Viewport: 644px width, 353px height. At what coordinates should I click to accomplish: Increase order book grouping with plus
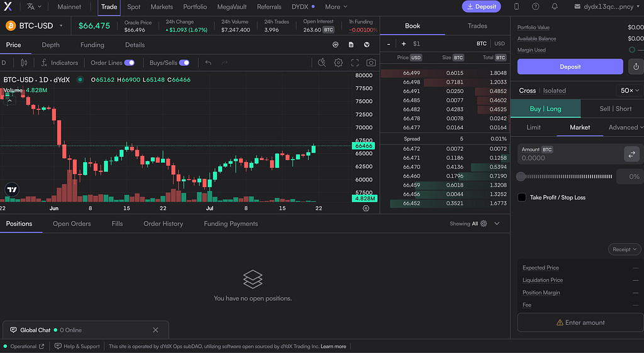tap(404, 44)
